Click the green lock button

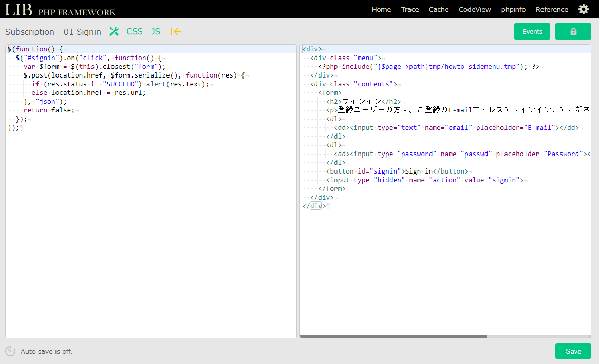pyautogui.click(x=573, y=31)
